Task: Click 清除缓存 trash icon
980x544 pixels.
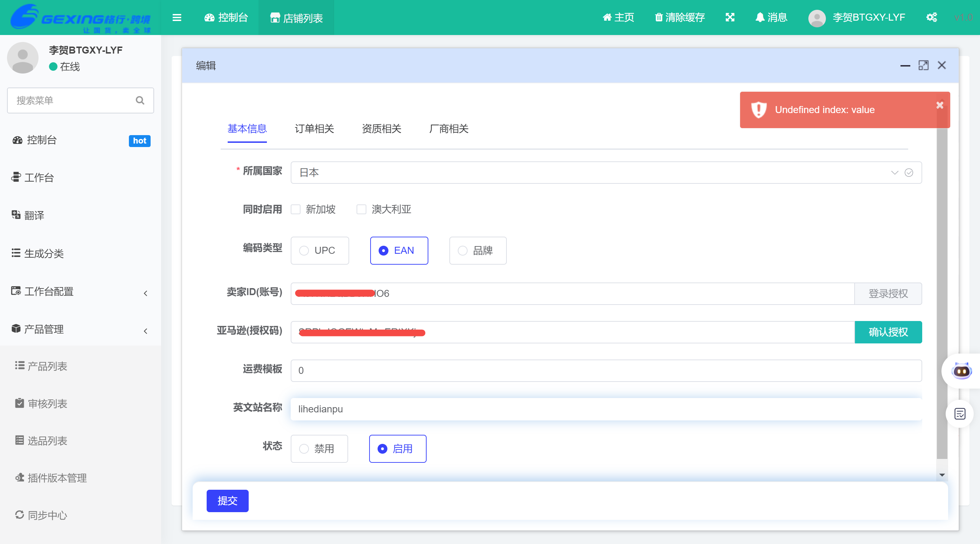Action: [659, 18]
